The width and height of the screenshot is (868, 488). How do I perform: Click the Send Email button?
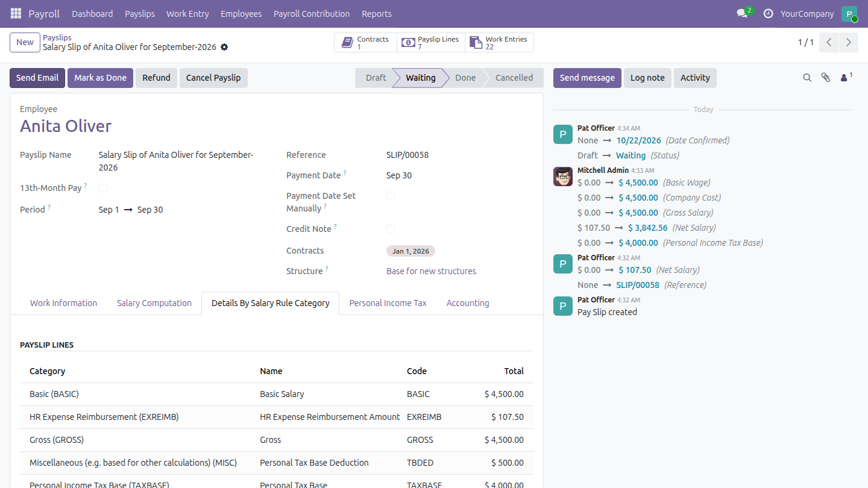tap(37, 78)
